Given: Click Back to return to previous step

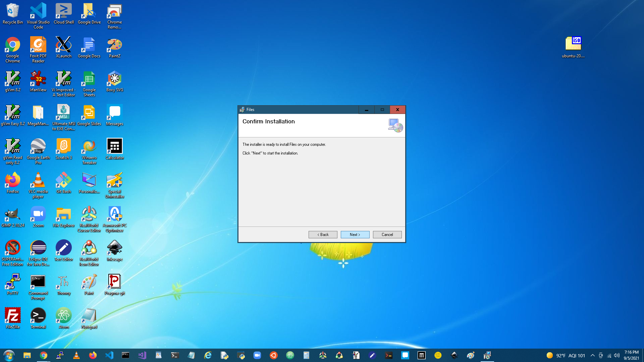Looking at the screenshot, I should pyautogui.click(x=322, y=234).
